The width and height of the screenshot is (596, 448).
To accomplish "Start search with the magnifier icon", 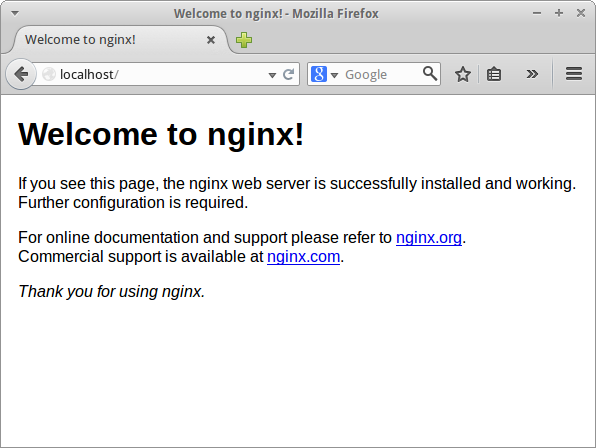I will (430, 74).
